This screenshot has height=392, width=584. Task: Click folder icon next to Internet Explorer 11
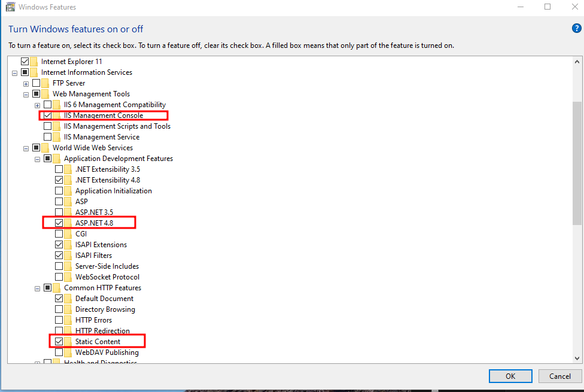35,62
